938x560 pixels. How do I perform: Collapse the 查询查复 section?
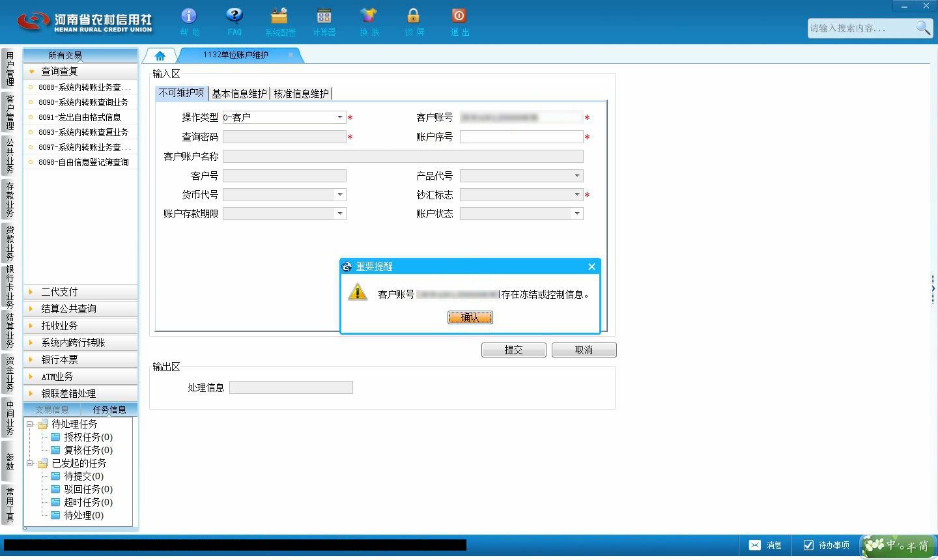tap(80, 71)
